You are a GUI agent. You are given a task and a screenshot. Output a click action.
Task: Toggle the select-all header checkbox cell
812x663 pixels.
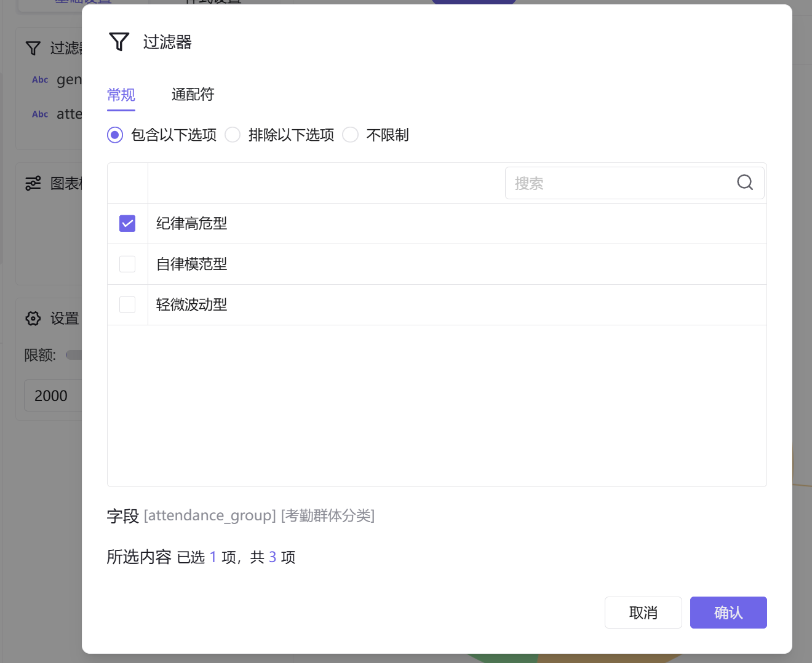(x=127, y=183)
